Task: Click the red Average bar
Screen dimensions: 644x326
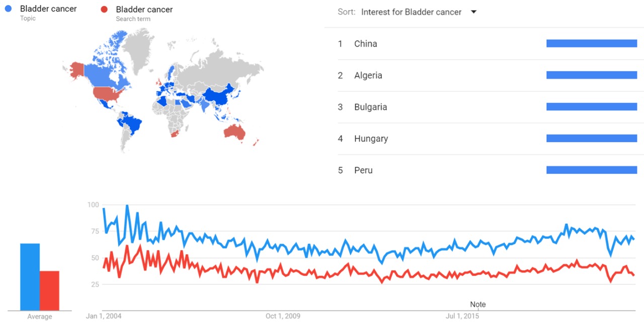Action: point(49,290)
